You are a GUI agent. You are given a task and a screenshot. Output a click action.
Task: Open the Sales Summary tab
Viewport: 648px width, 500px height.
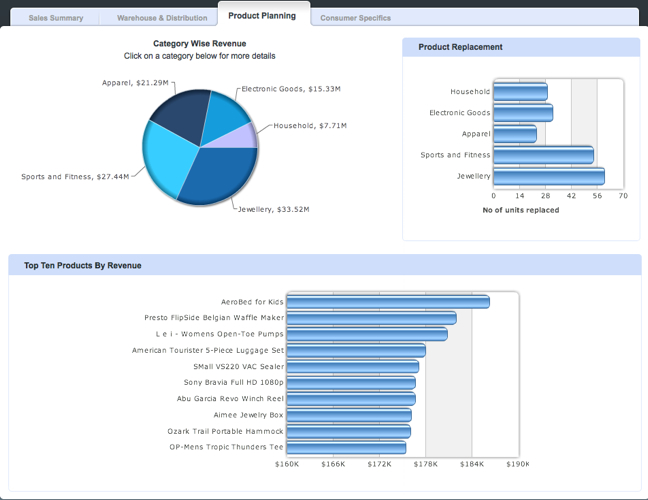point(56,18)
